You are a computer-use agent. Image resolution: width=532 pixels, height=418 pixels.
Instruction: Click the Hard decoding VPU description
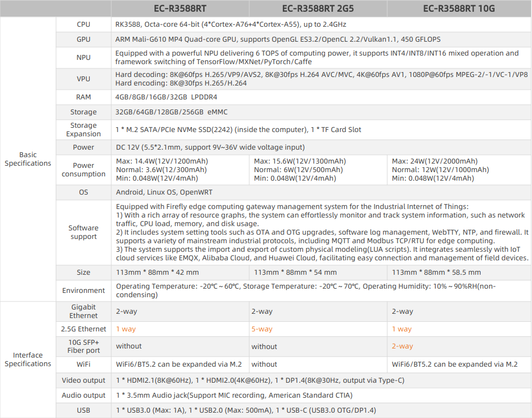[321, 79]
